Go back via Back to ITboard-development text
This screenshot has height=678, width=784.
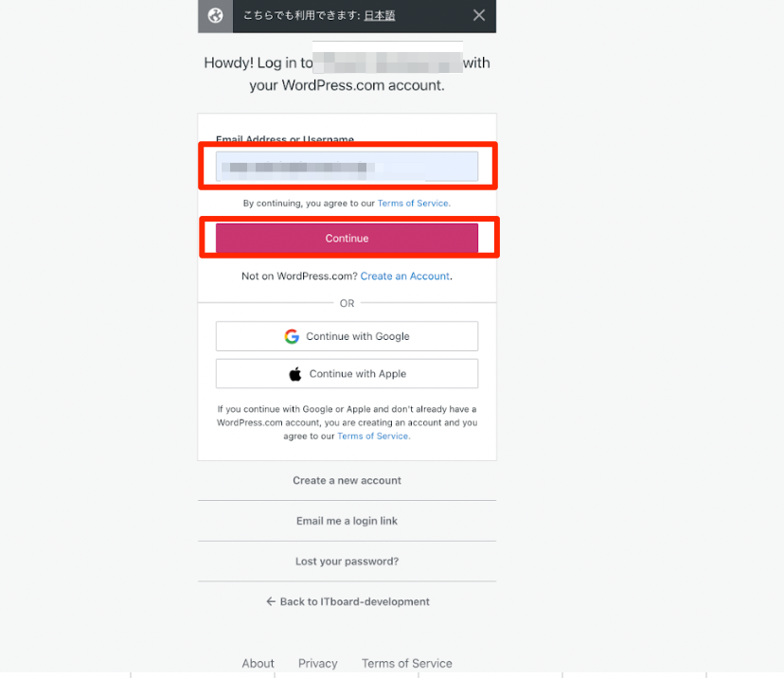(354, 601)
